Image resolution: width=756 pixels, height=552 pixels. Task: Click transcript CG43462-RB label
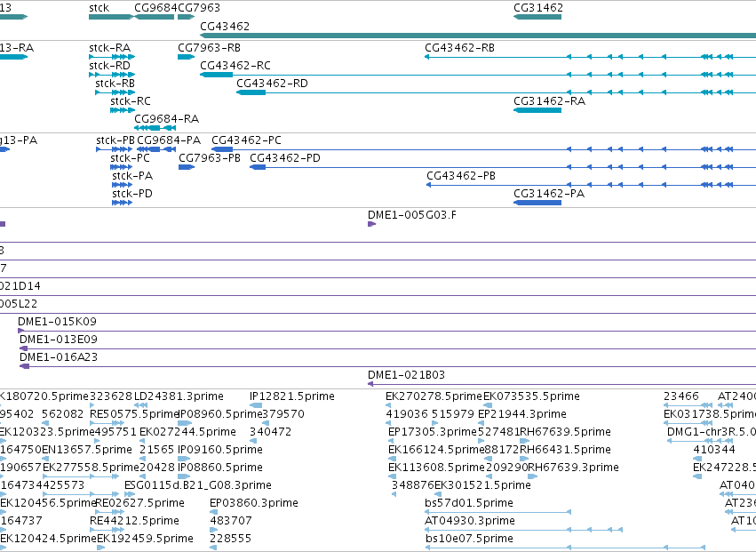point(459,48)
